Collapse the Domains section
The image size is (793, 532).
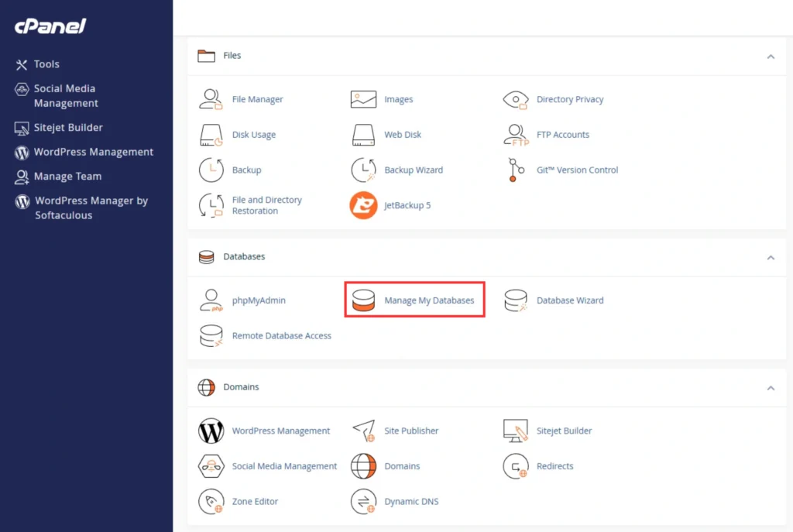(x=771, y=388)
